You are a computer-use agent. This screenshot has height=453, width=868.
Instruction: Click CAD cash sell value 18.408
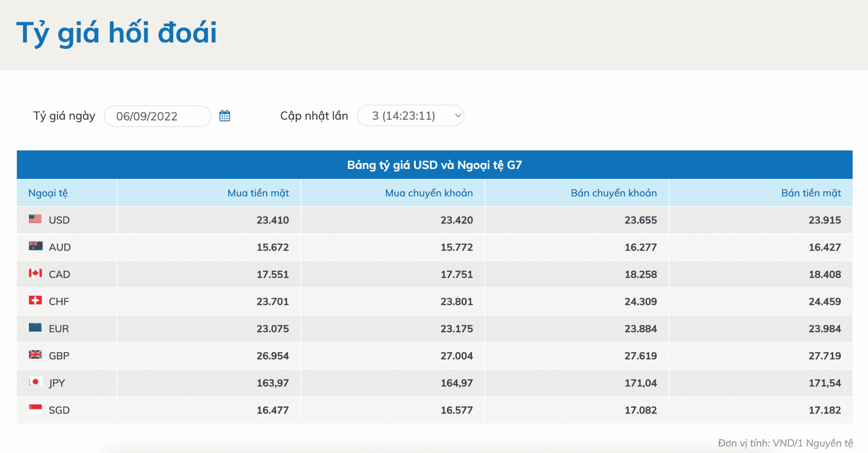[x=824, y=274]
